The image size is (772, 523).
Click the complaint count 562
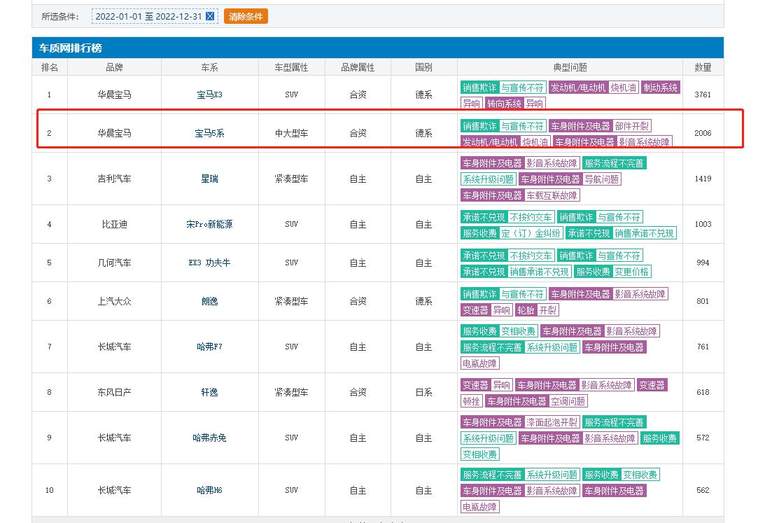703,490
